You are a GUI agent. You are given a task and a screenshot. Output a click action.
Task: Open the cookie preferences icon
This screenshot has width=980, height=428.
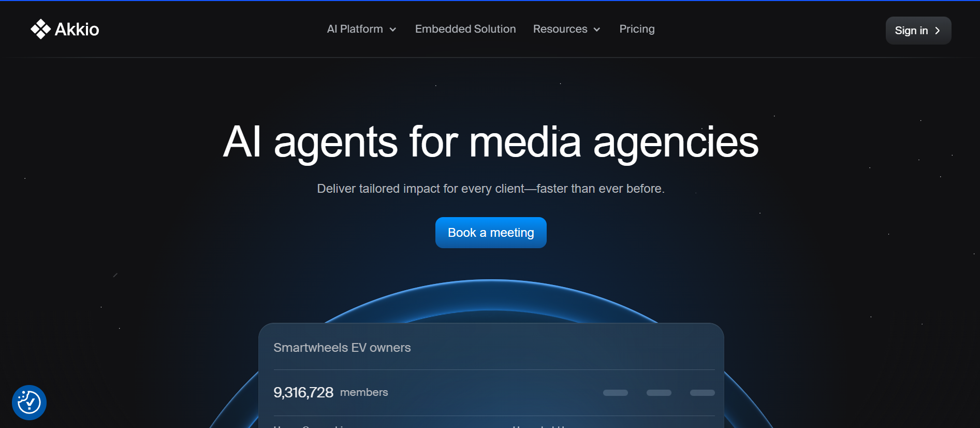tap(29, 402)
